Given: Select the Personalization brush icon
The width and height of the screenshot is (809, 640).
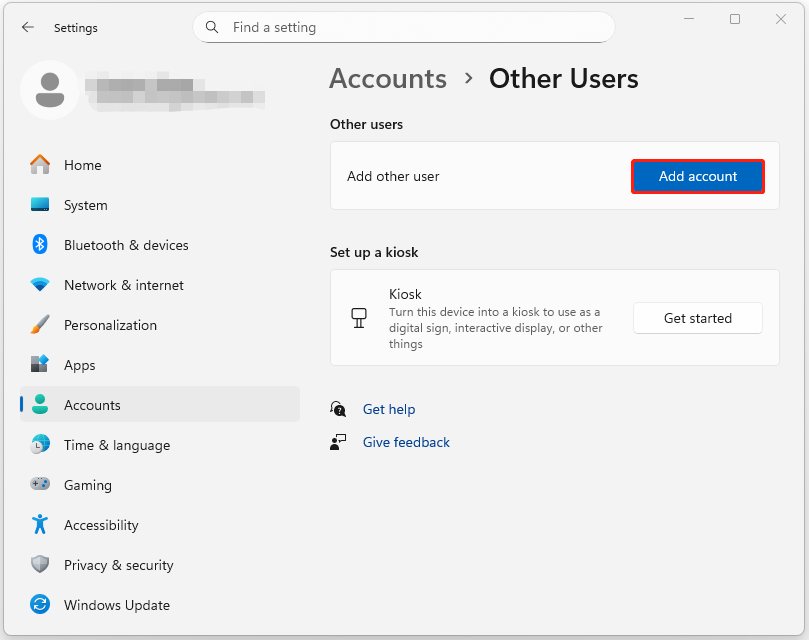Looking at the screenshot, I should 40,325.
